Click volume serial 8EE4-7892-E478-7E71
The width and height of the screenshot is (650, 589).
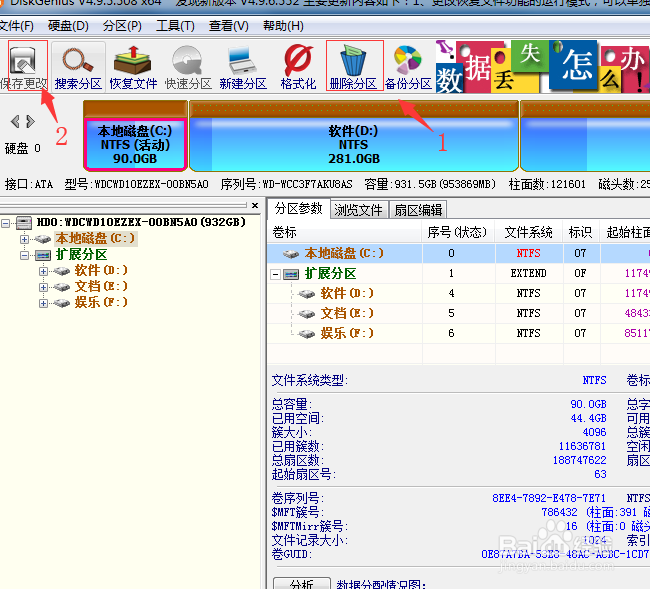pyautogui.click(x=549, y=498)
